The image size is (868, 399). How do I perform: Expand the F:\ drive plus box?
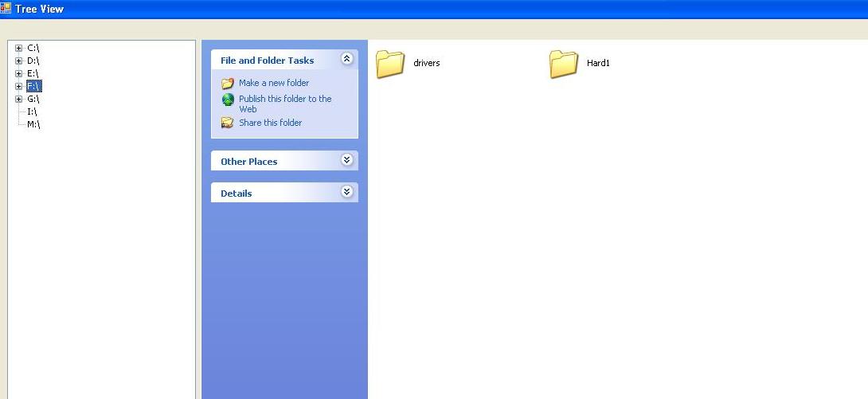pyautogui.click(x=19, y=86)
